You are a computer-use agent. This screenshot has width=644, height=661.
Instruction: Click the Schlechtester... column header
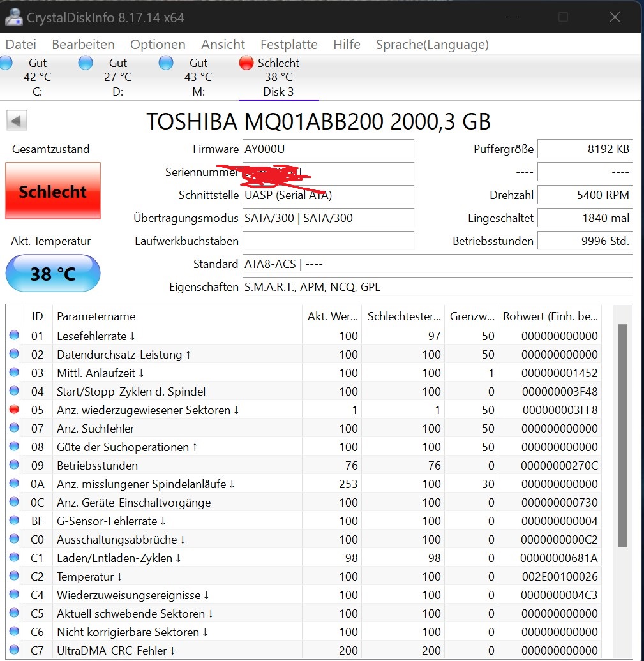click(403, 316)
